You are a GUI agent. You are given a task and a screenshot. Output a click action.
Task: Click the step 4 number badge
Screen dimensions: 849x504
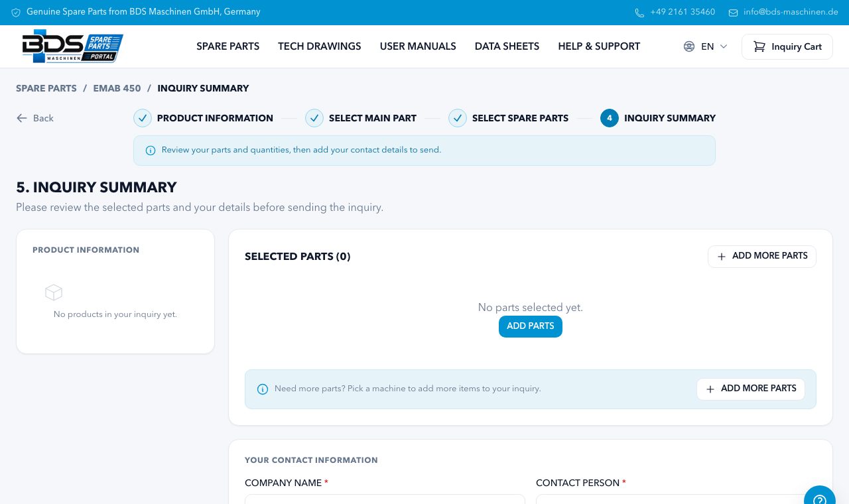(610, 118)
